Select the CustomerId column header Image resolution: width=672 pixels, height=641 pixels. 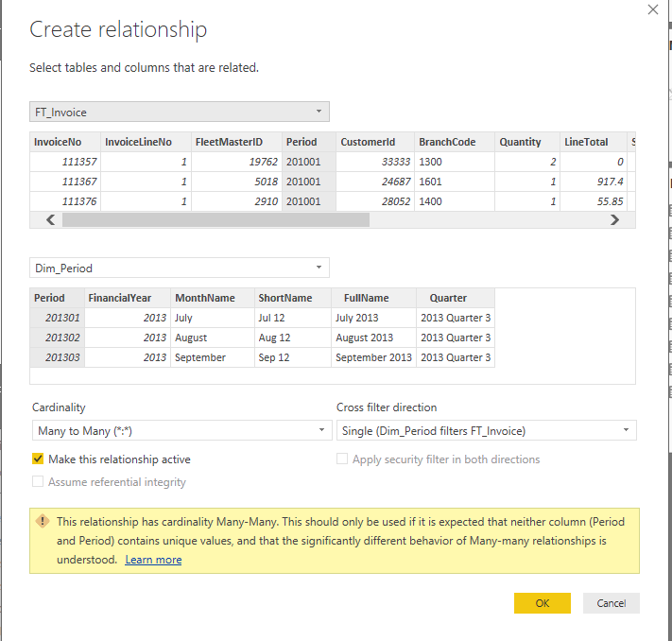pos(375,142)
